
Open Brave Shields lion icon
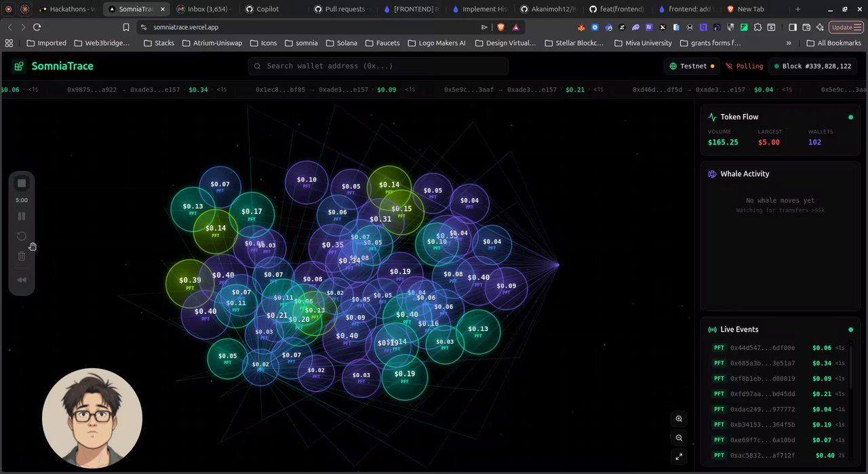[501, 27]
